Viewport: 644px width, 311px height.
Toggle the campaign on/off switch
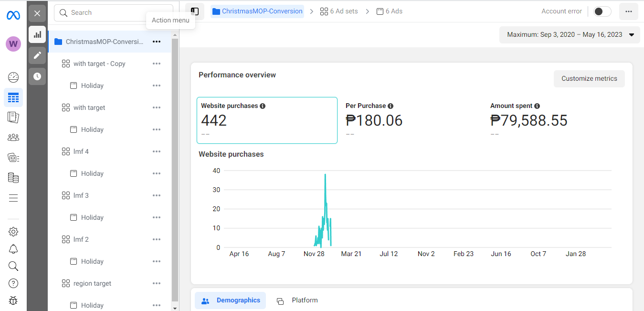pos(602,11)
